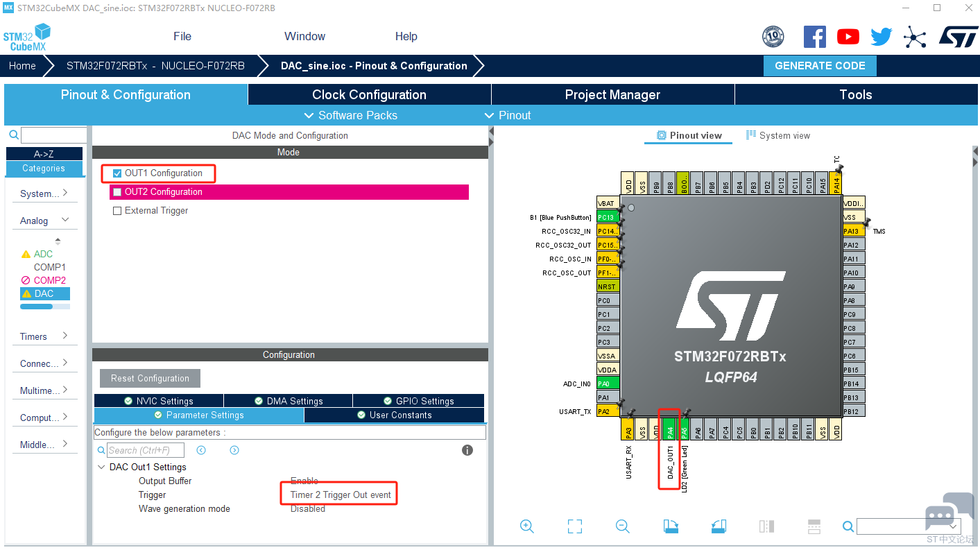
Task: Click the chat bubble icon
Action: 949,512
